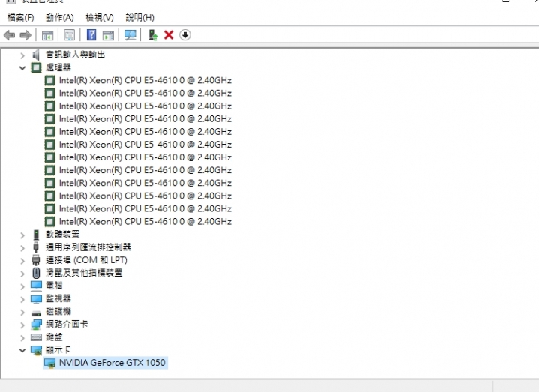Click the update driver green arrow icon
Viewport: 540px width, 392px height.
pyautogui.click(x=152, y=35)
